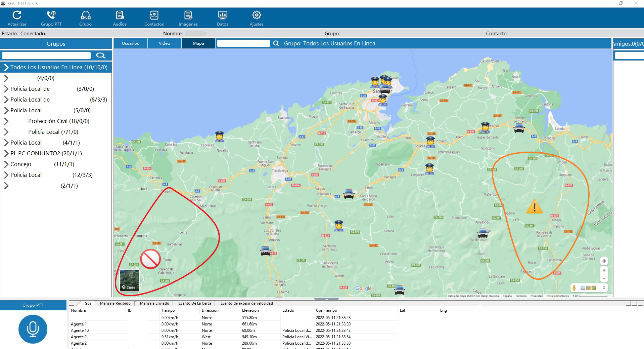Open the Datos statistics icon
644x349 pixels.
coord(222,15)
